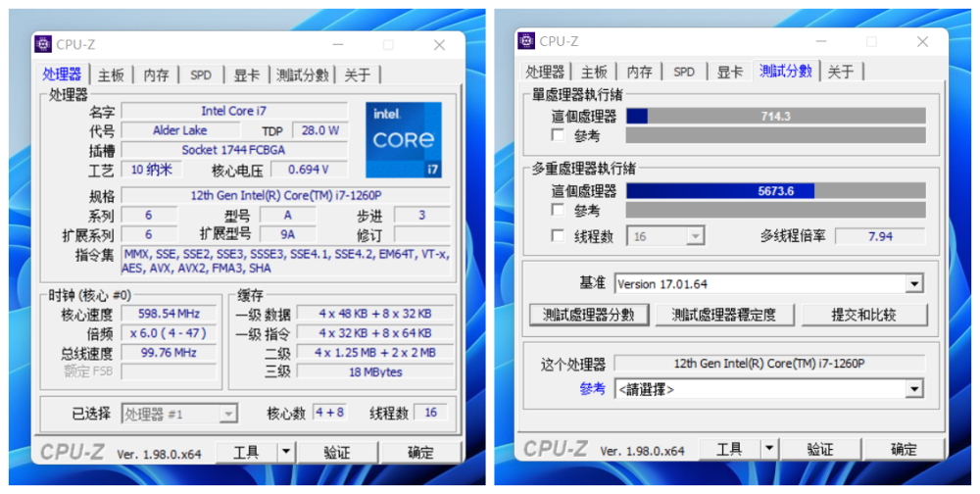980x494 pixels.
Task: Click the single-thread score bar 714.3
Action: click(775, 117)
